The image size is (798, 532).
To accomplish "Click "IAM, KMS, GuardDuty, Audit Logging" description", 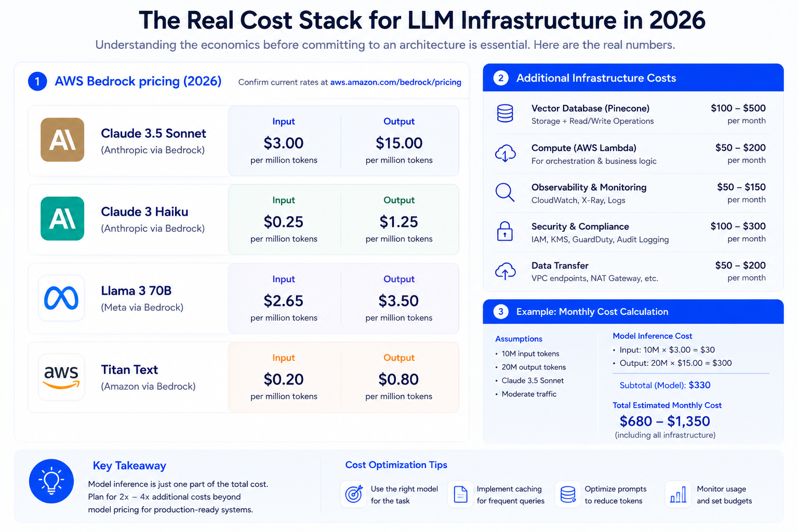I will pyautogui.click(x=600, y=240).
